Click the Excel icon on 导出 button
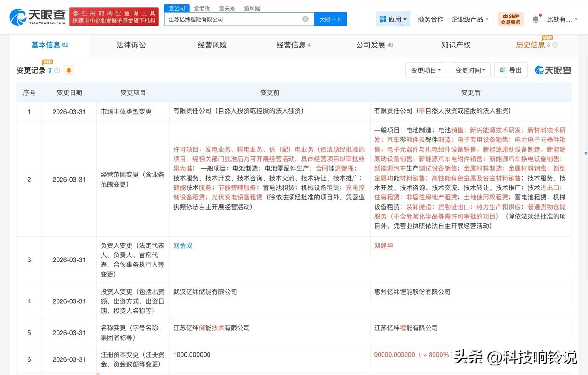This screenshot has height=375, width=588. coord(503,70)
